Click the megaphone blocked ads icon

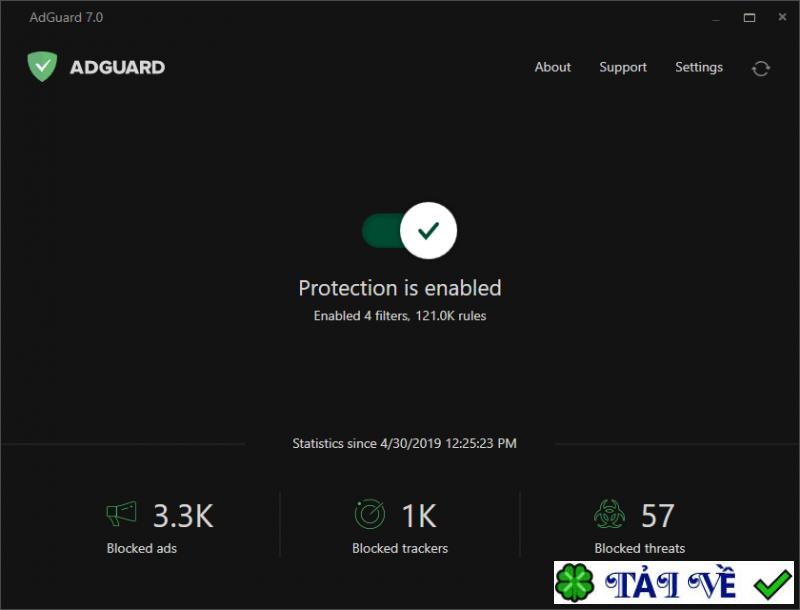[121, 514]
